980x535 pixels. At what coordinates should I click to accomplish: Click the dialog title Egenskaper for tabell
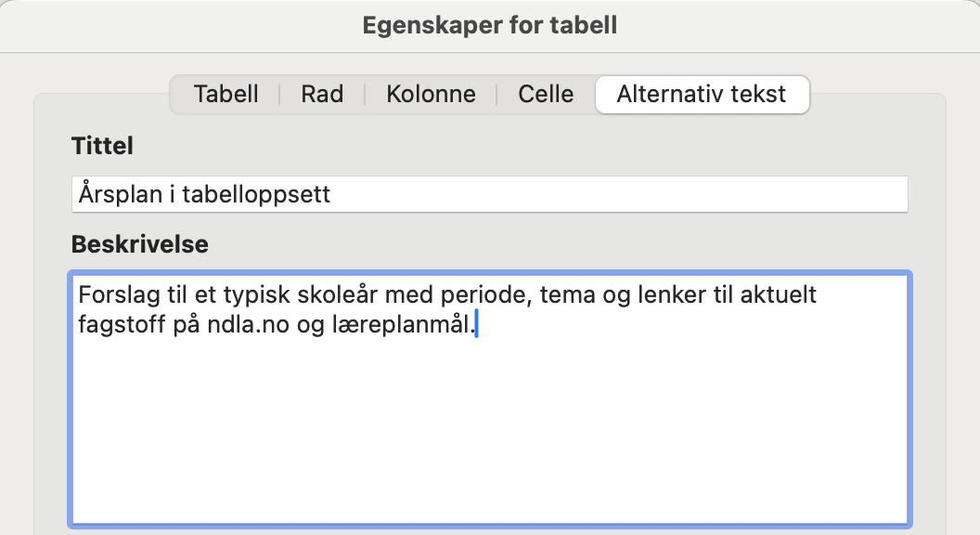(x=490, y=25)
